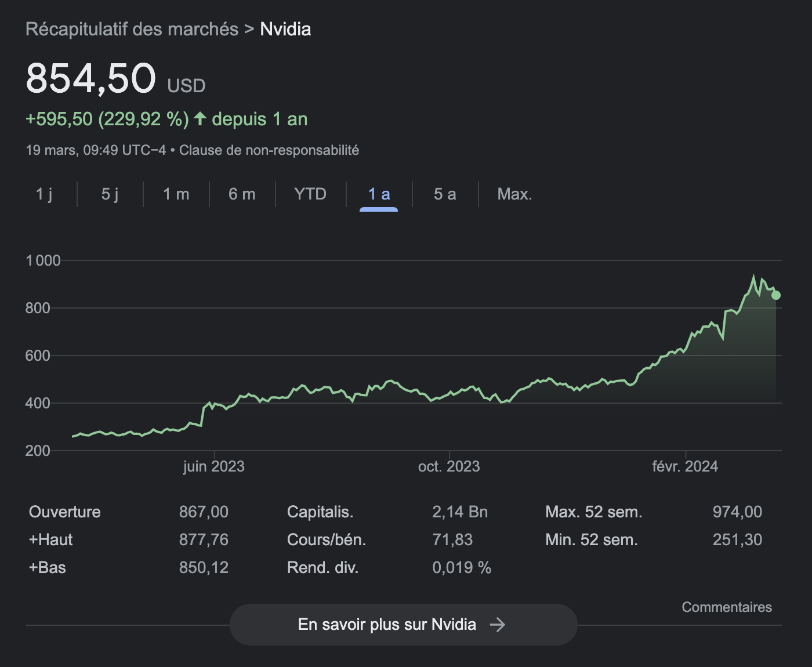Click the oct. 2023 axis label

point(449,467)
